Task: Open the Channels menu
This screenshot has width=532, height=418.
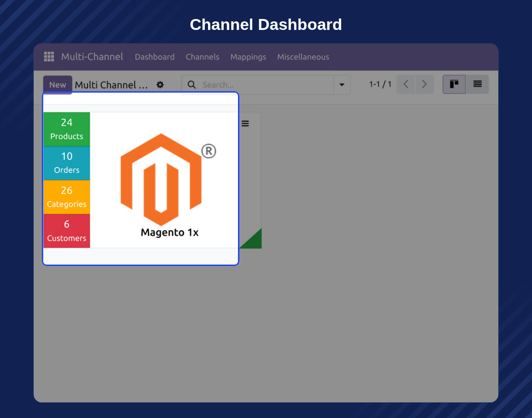Action: pyautogui.click(x=202, y=57)
